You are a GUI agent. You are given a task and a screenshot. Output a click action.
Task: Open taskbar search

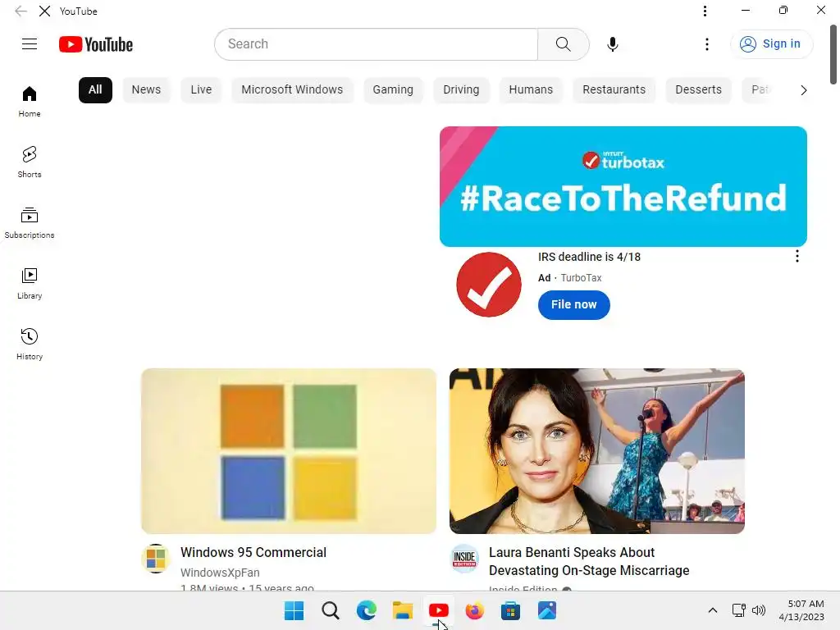pyautogui.click(x=331, y=610)
